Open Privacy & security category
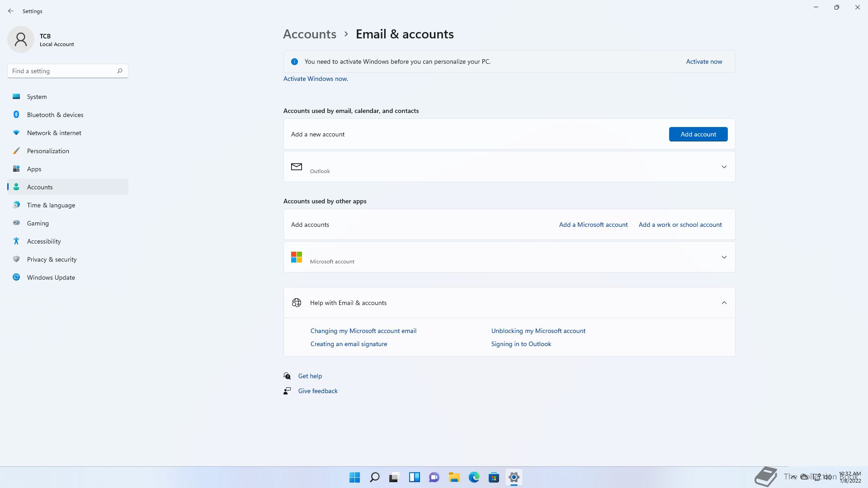 [68, 259]
